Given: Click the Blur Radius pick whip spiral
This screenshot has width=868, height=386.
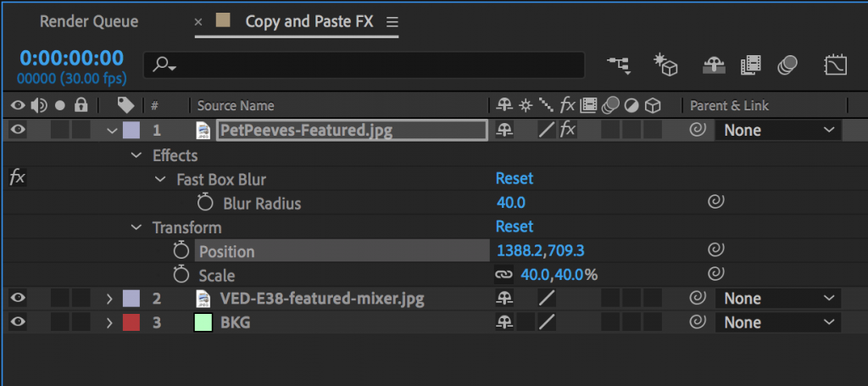Looking at the screenshot, I should 715,202.
